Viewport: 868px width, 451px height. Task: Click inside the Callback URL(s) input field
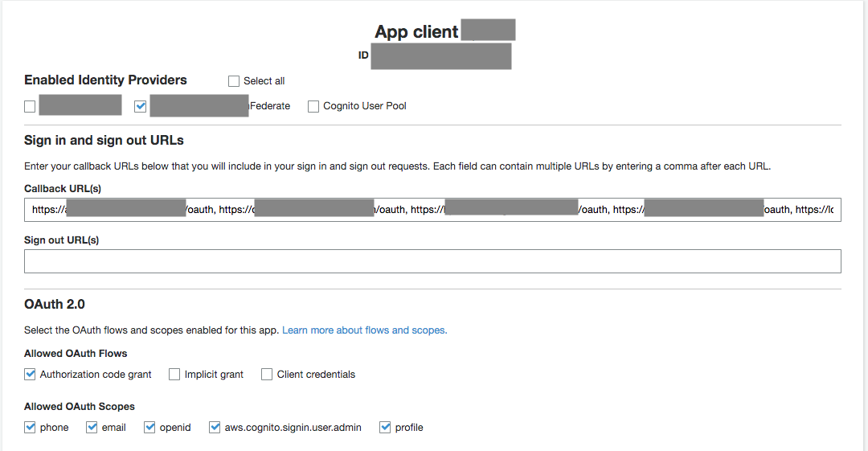pos(432,210)
